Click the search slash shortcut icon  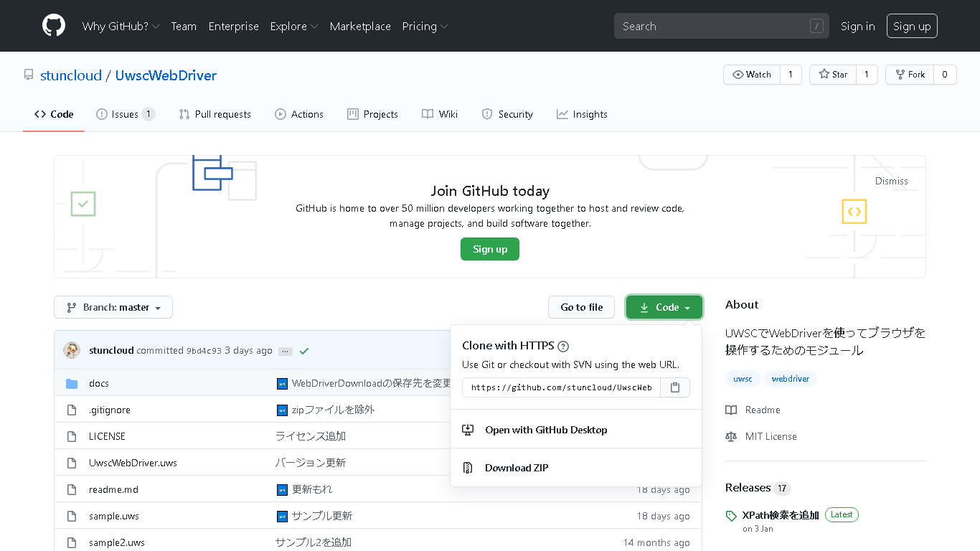coord(816,26)
